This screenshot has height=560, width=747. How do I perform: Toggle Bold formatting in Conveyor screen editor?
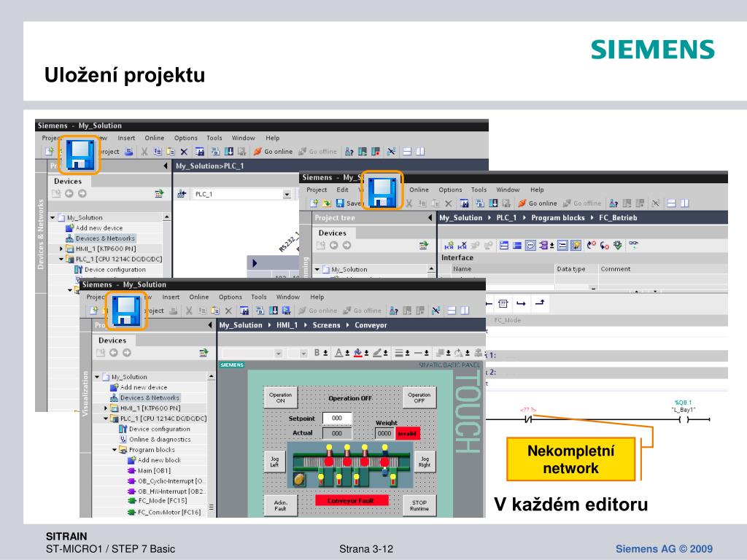tap(317, 353)
